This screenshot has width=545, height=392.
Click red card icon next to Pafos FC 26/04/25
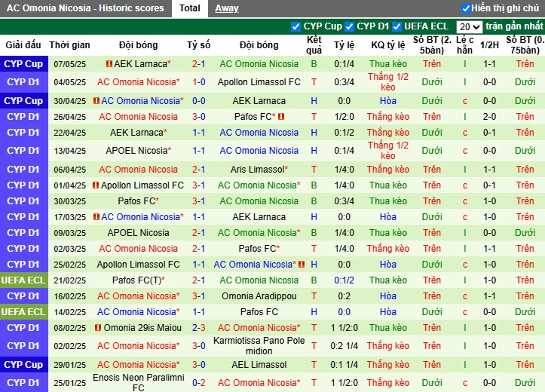pyautogui.click(x=281, y=117)
